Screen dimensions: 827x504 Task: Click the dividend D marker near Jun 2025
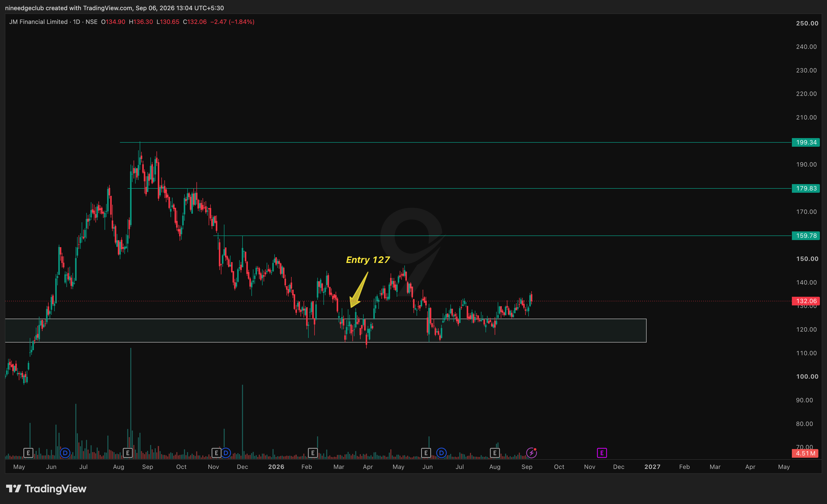point(65,453)
